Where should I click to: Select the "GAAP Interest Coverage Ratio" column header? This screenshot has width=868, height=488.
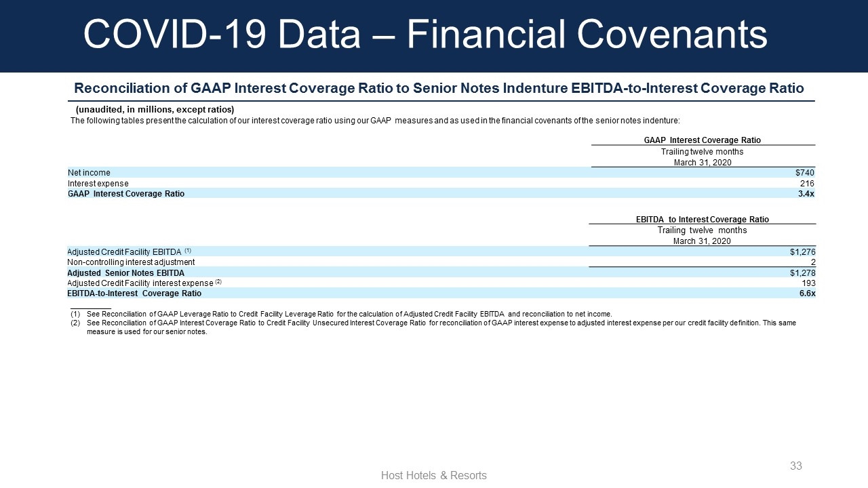pos(702,140)
